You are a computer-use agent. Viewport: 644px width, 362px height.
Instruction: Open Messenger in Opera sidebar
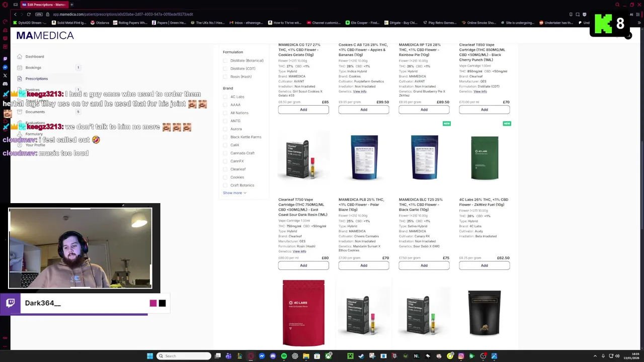coord(5,67)
